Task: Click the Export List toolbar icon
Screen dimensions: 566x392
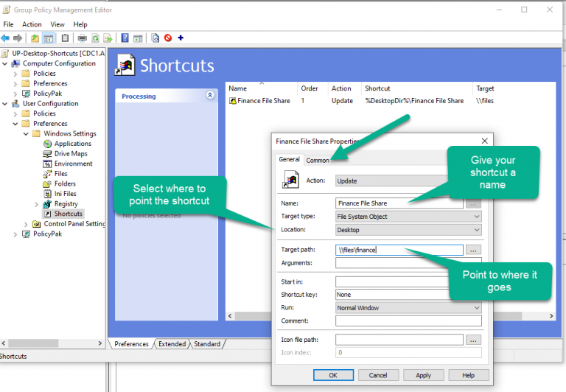Action: (x=108, y=38)
